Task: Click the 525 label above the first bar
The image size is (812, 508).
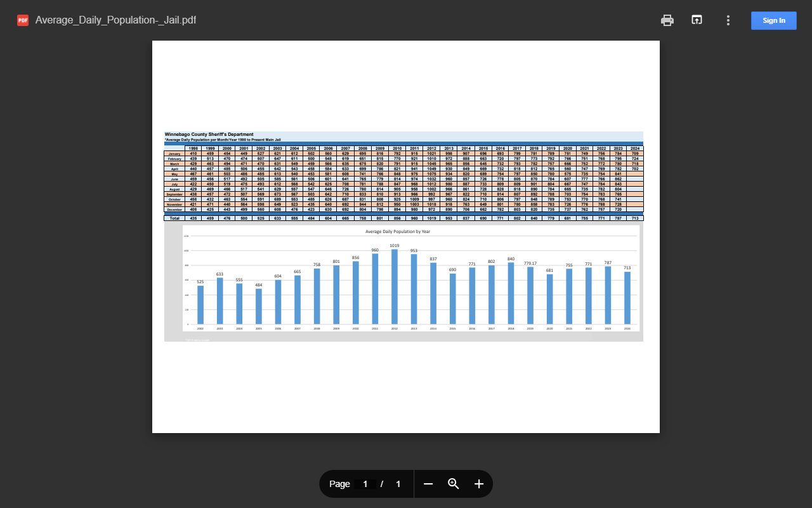Action: tap(200, 282)
